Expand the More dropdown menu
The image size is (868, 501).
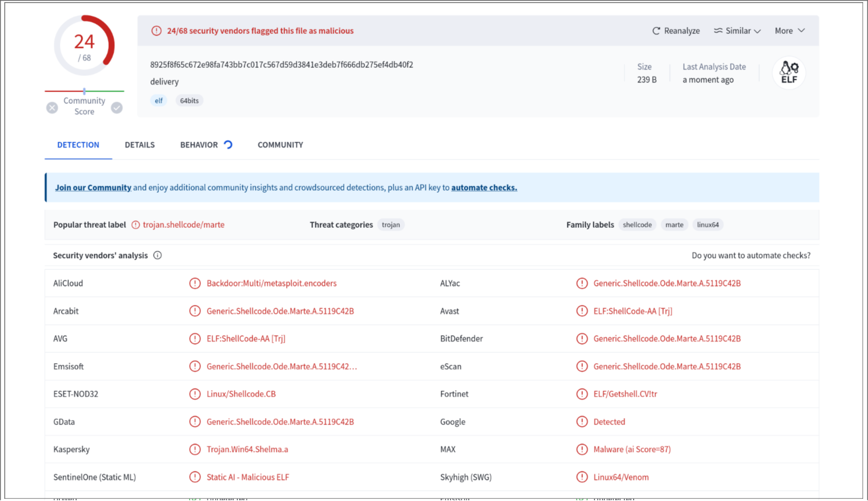point(789,31)
